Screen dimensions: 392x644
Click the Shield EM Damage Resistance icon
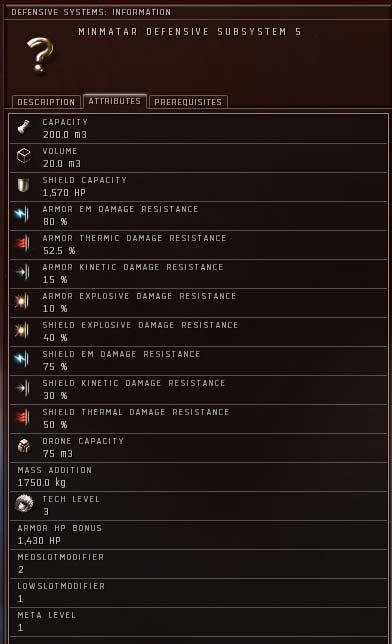[23, 359]
